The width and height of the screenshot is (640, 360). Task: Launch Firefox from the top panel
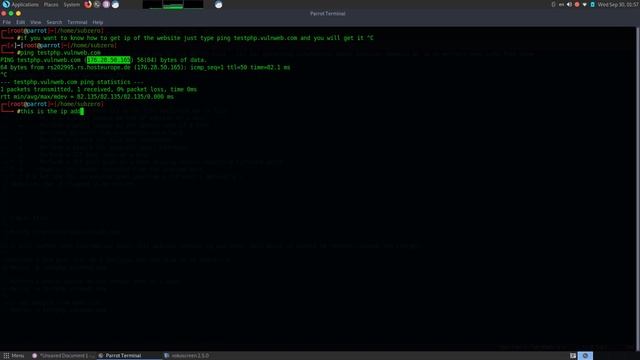(x=88, y=4)
